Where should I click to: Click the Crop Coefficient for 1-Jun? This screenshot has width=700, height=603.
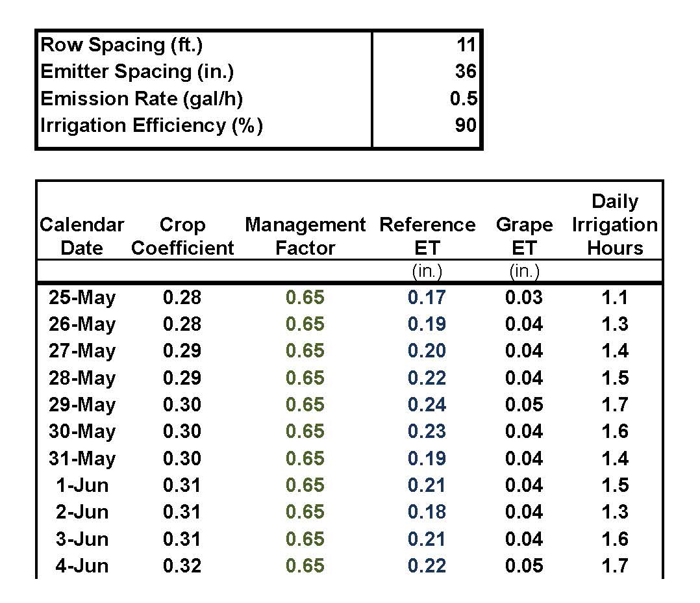pos(182,485)
